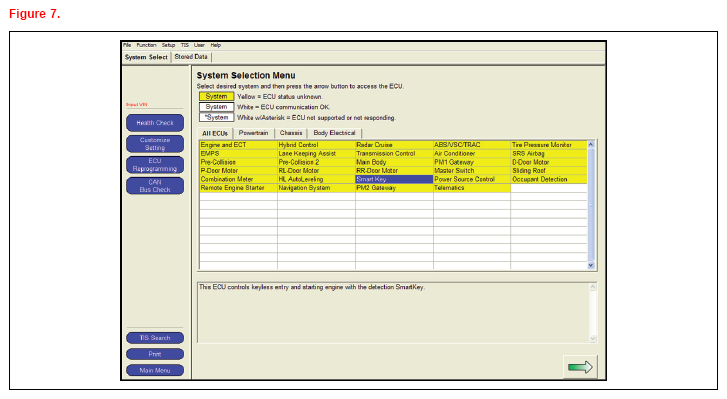Select the Lane Keeping Assist system
Image resolution: width=727 pixels, height=399 pixels.
coord(316,153)
